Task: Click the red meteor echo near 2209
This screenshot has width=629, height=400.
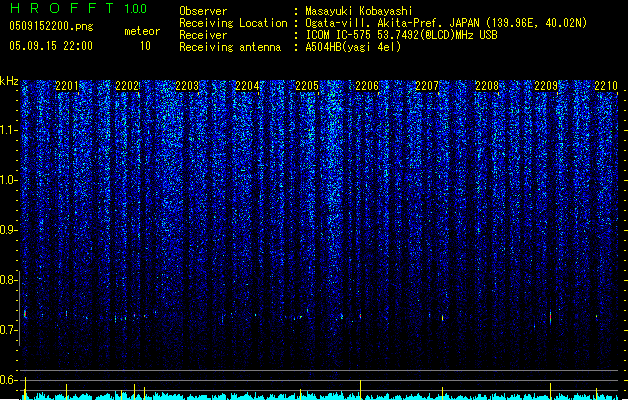Action: coord(550,317)
